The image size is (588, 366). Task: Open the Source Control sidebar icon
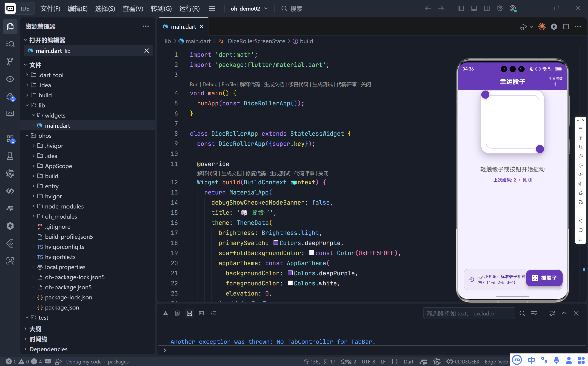(10, 61)
